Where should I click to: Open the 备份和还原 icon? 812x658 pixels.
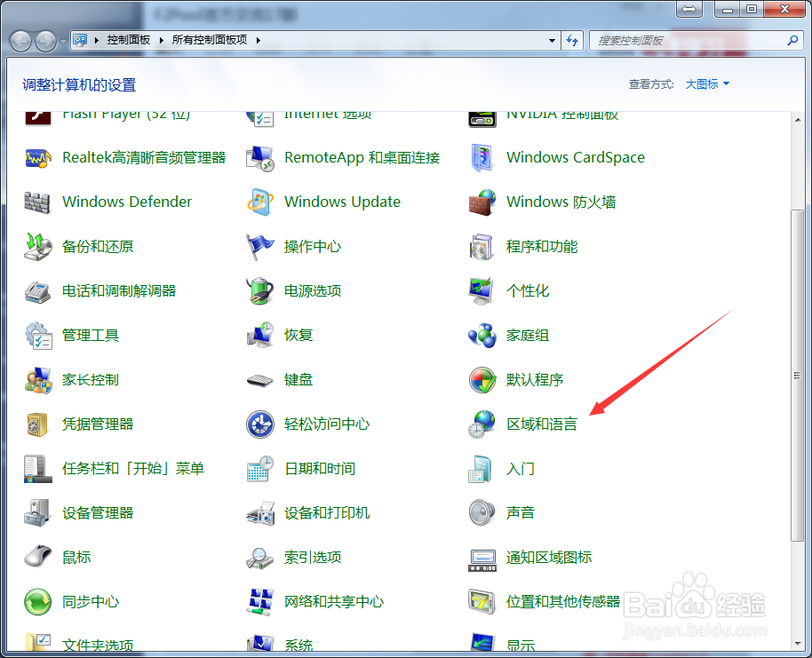point(38,247)
